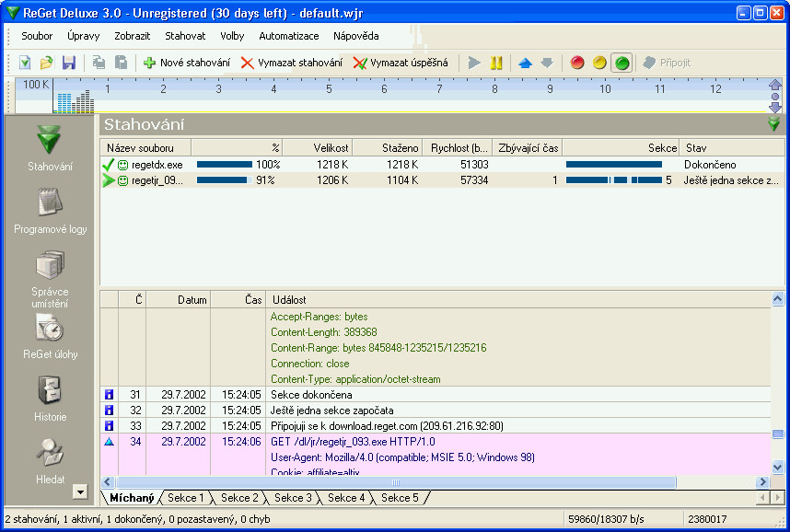Click section progress bar of regetjr row
This screenshot has width=790, height=532.
[x=613, y=179]
